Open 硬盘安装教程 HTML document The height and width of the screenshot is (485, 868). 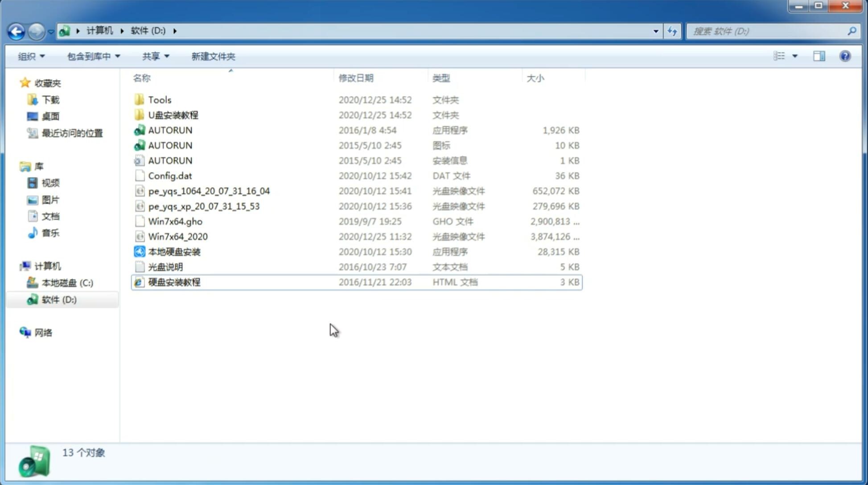pyautogui.click(x=174, y=282)
